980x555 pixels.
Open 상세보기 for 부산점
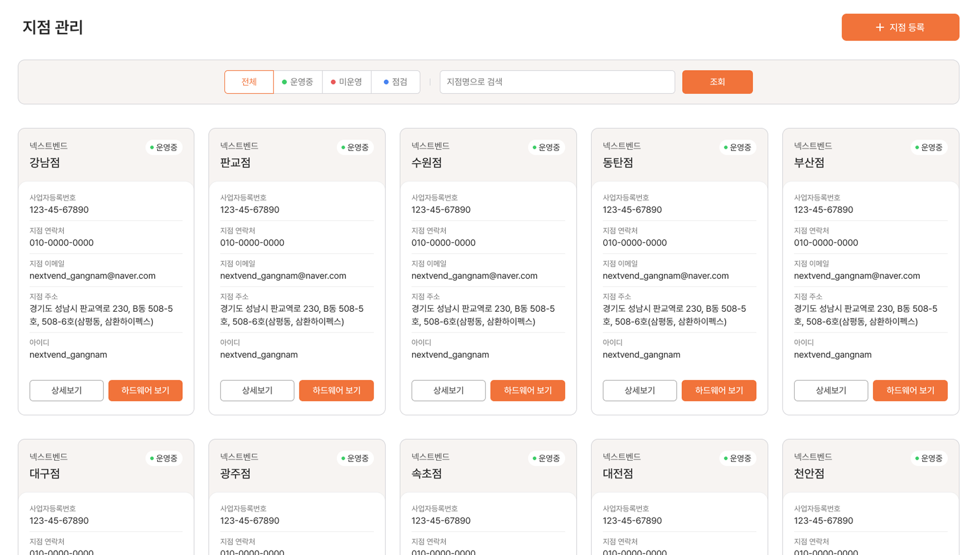point(831,390)
